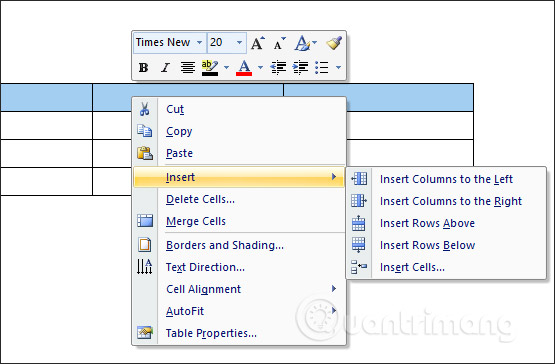Screen dimensions: 555x364
Task: Select Merge Cells menu entry
Action: coord(239,221)
